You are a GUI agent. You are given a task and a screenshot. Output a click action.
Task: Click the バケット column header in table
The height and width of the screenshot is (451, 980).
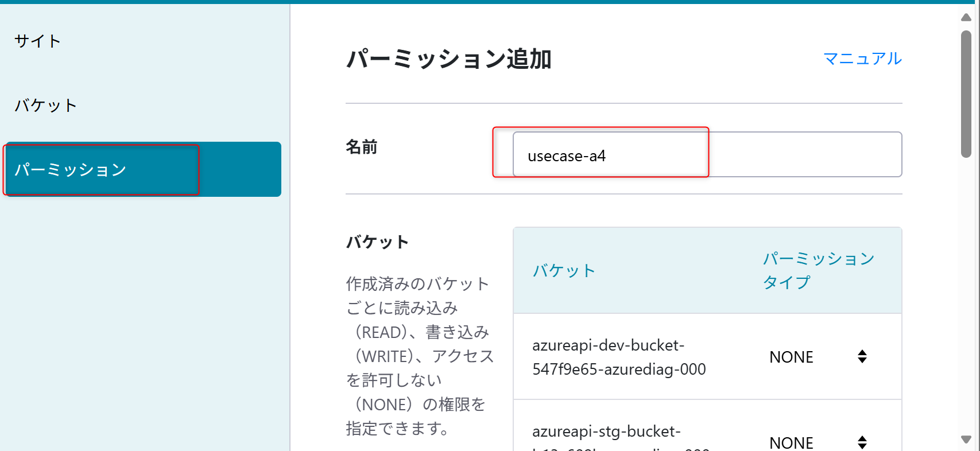(564, 271)
